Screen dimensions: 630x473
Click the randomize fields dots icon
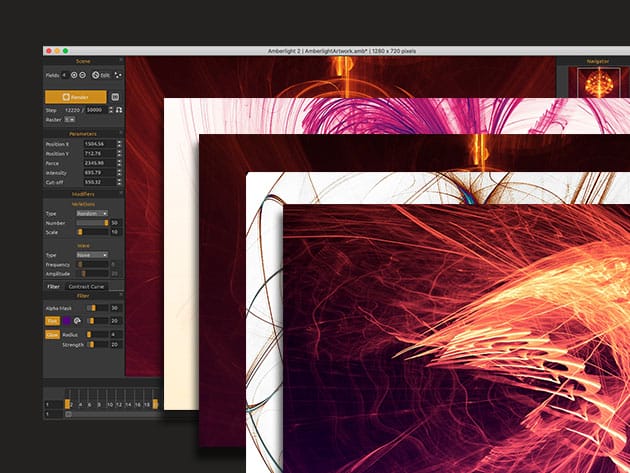119,75
